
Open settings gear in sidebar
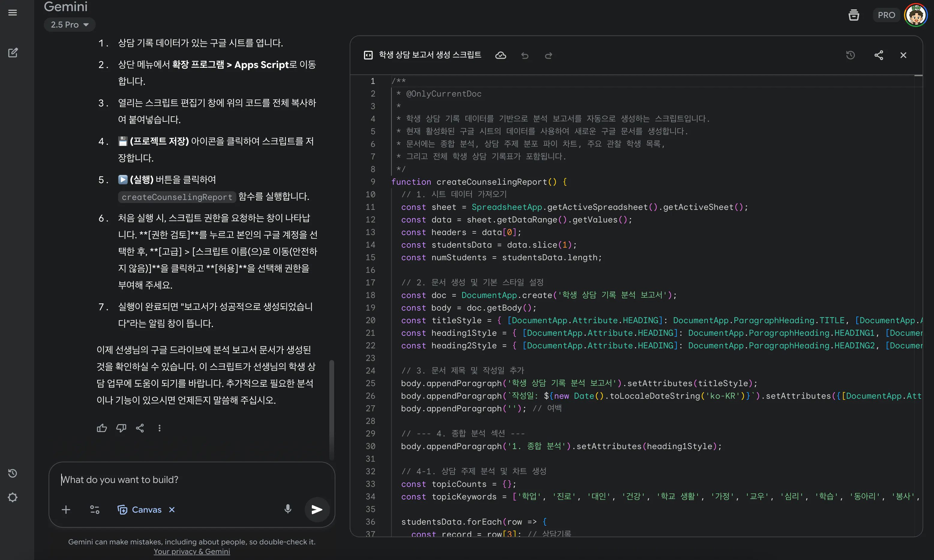click(x=13, y=497)
